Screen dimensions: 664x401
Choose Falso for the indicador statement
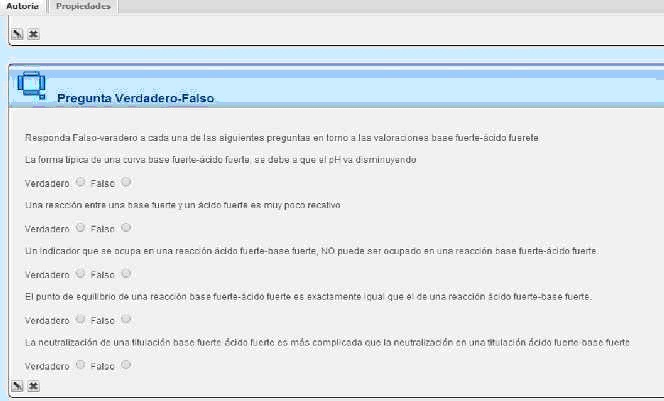126,273
